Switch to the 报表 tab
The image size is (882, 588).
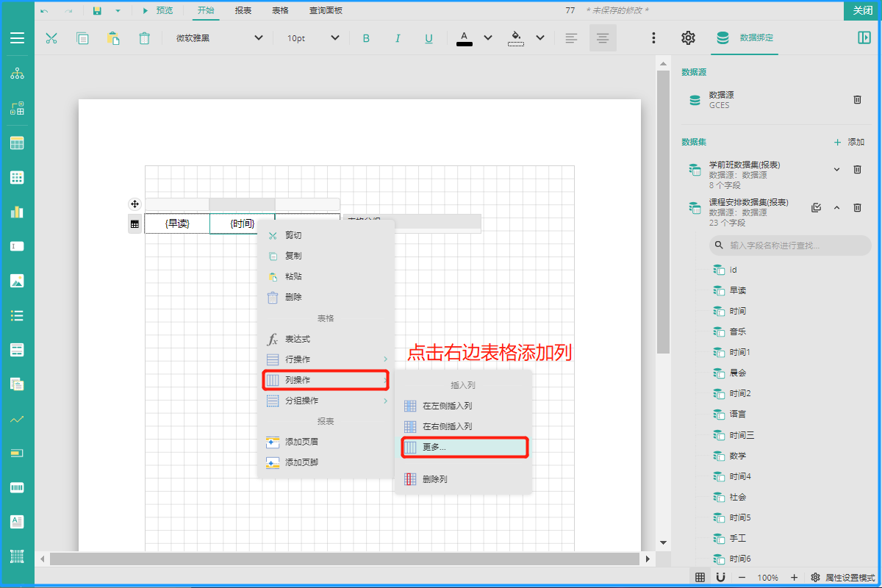coord(243,11)
